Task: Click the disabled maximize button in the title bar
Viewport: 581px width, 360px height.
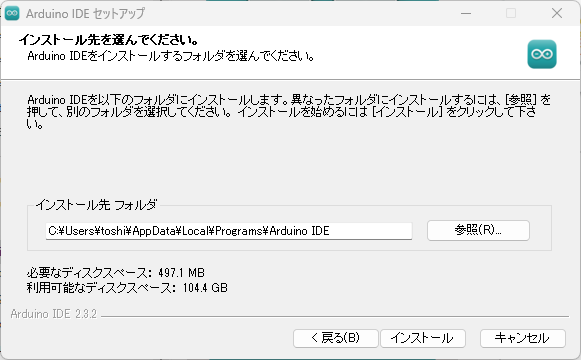Action: [511, 13]
